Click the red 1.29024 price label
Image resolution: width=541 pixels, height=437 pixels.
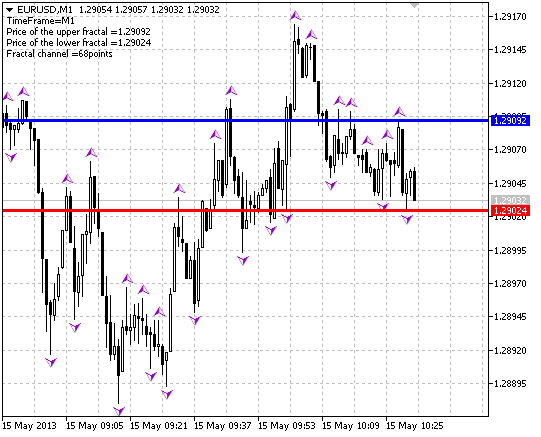click(x=510, y=210)
